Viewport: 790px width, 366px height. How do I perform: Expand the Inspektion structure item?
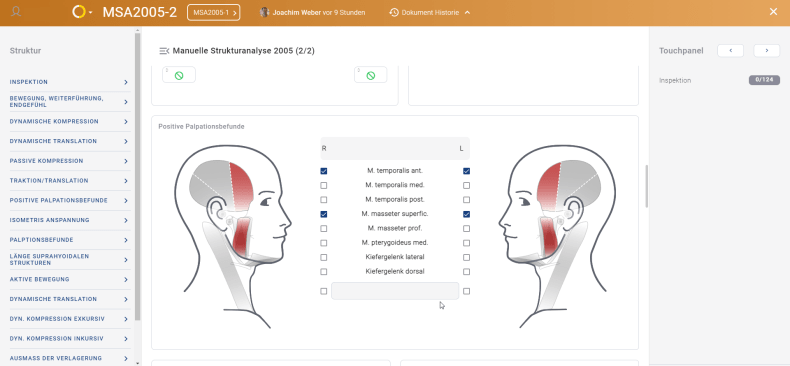click(x=70, y=82)
